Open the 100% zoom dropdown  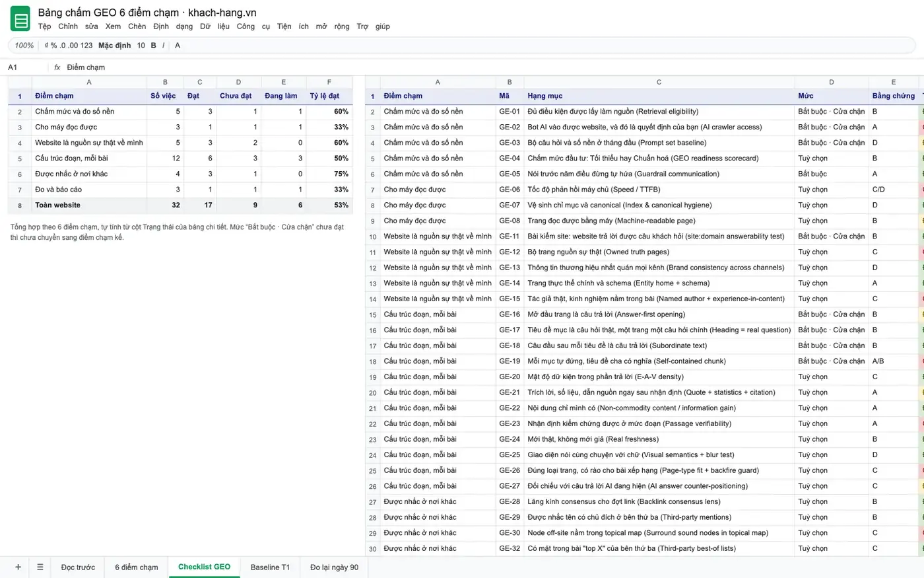coord(24,46)
